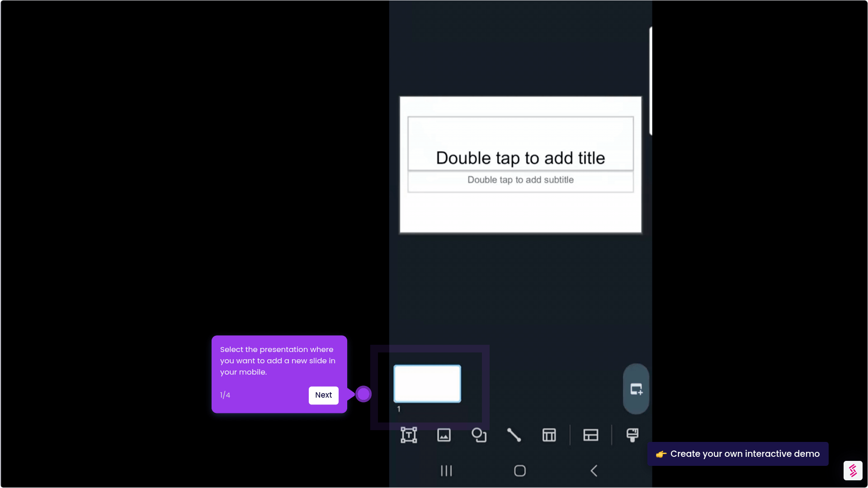Tap Android recent apps button
This screenshot has width=868, height=488.
pyautogui.click(x=446, y=471)
